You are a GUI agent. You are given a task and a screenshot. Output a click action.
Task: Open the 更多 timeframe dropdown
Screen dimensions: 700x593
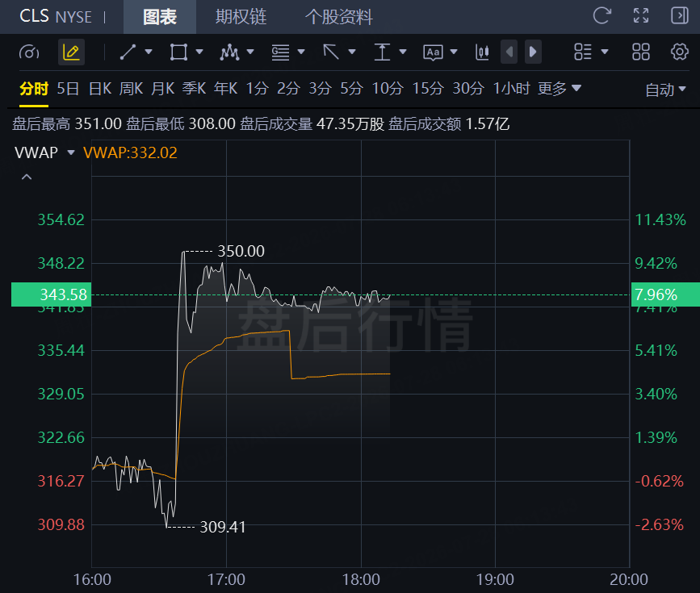tap(560, 89)
